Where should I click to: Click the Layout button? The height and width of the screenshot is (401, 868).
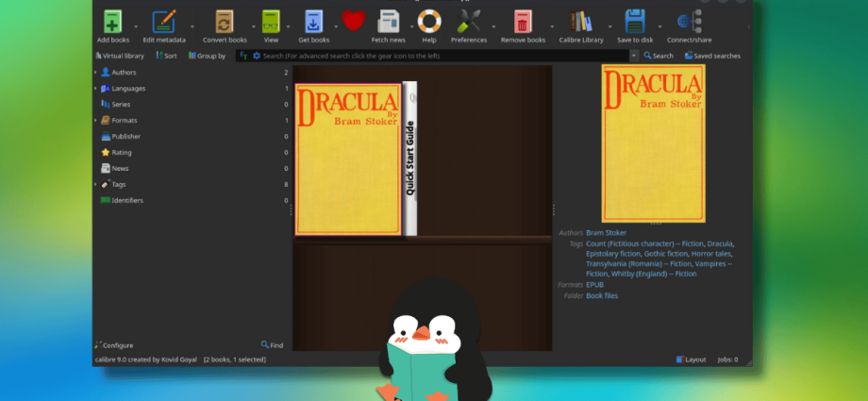[692, 359]
